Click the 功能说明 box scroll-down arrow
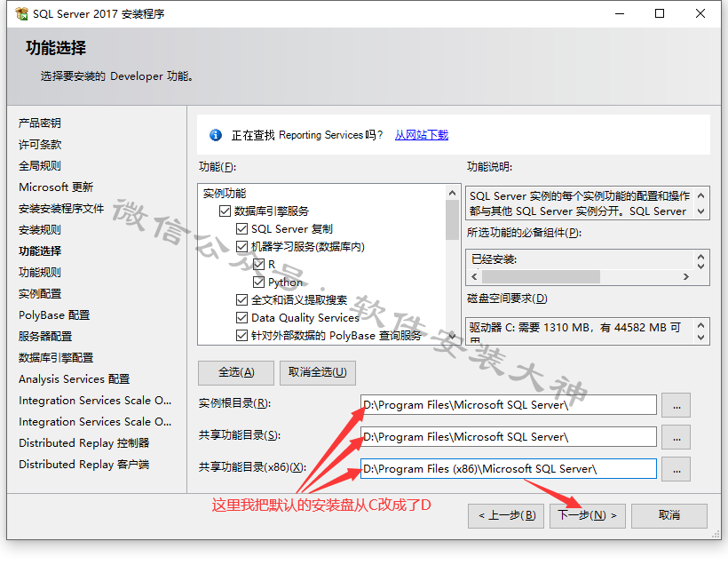The width and height of the screenshot is (728, 573). 701,211
